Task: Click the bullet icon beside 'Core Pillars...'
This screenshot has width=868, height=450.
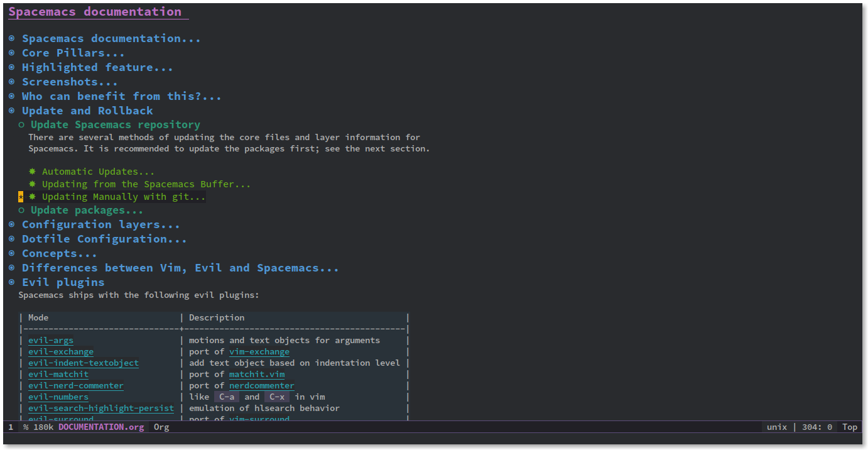Action: pyautogui.click(x=11, y=53)
